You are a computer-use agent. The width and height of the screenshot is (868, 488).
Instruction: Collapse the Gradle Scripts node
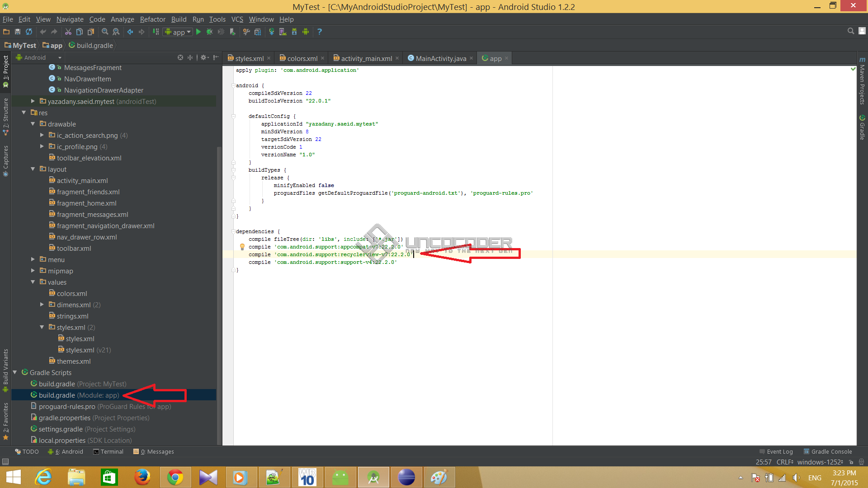point(14,372)
